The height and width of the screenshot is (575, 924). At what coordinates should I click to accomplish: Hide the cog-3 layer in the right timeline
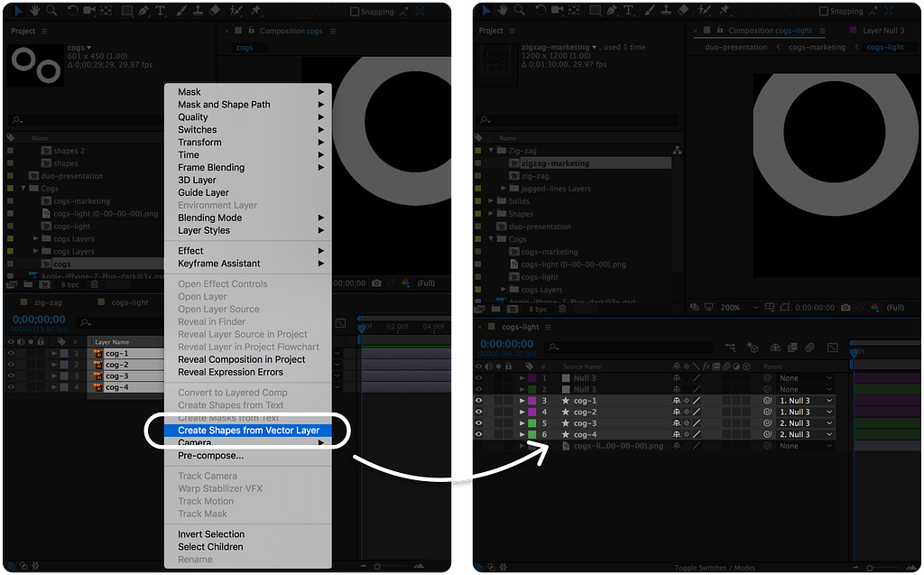pos(478,422)
